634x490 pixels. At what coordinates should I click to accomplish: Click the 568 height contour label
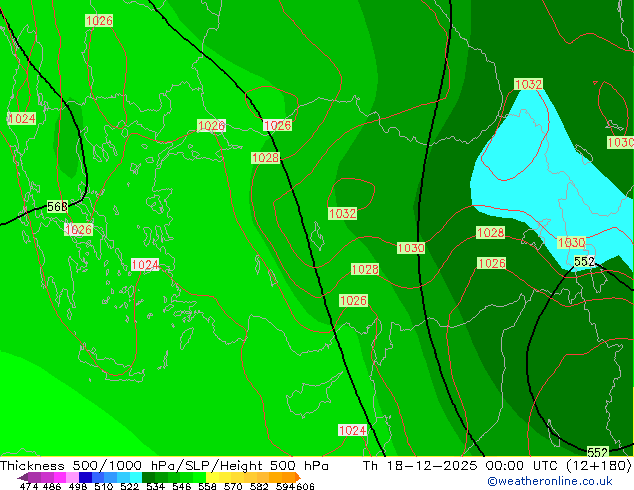point(57,207)
